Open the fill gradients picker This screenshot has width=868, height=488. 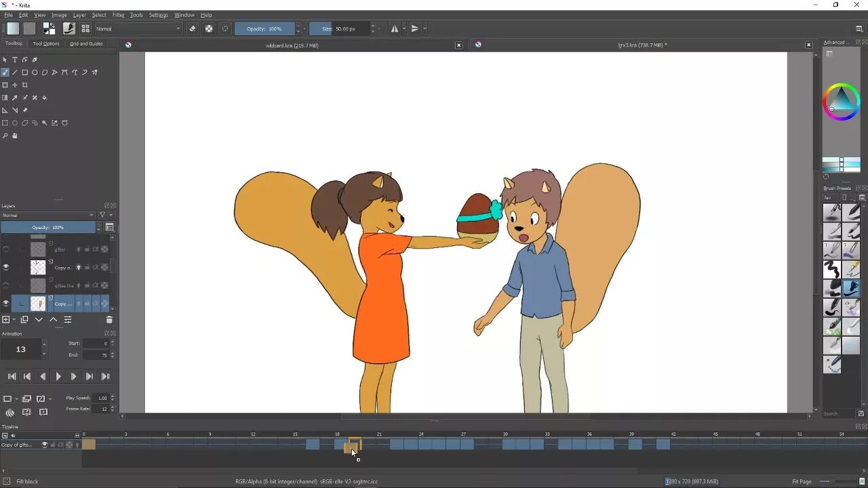point(13,28)
